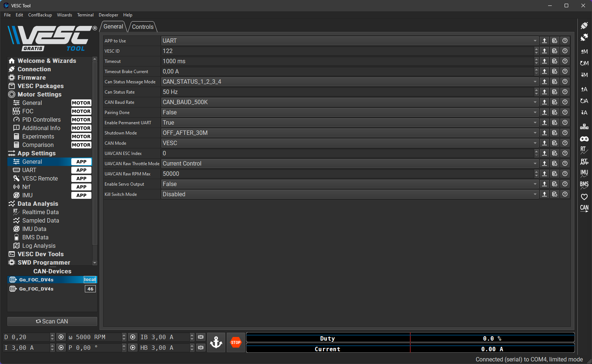Run current with play icon beside I 3,00 A

click(x=61, y=348)
